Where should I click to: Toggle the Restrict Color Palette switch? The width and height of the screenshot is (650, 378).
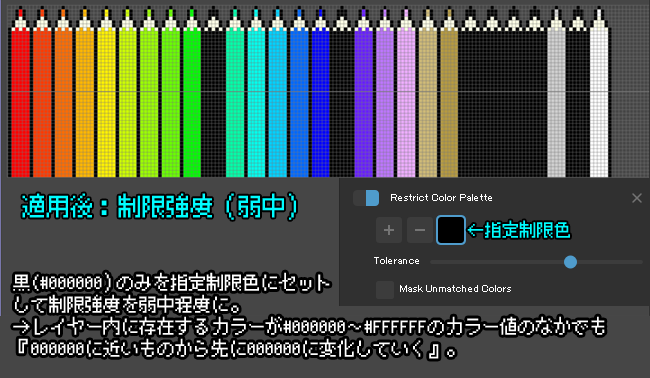(x=366, y=198)
